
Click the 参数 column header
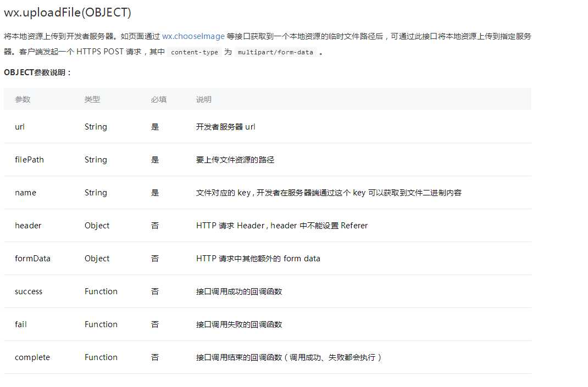23,99
